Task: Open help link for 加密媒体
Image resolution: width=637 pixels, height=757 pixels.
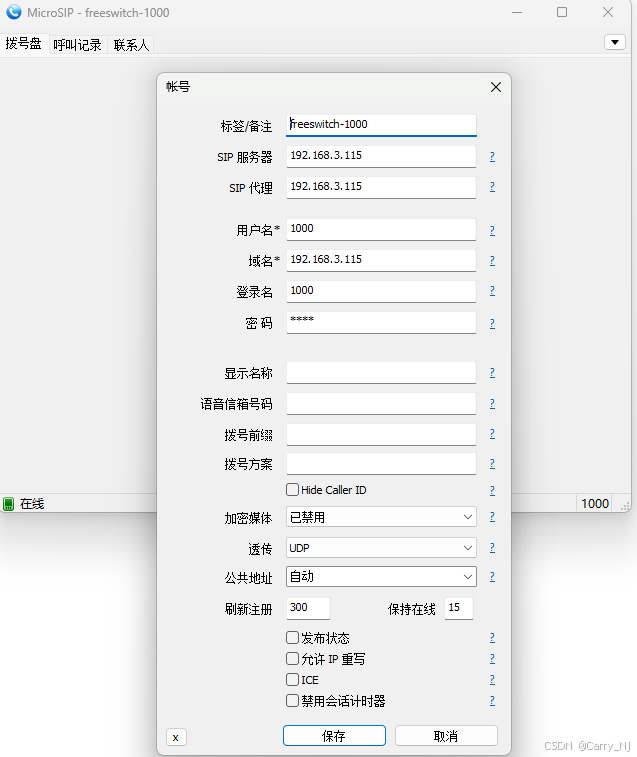Action: point(492,517)
